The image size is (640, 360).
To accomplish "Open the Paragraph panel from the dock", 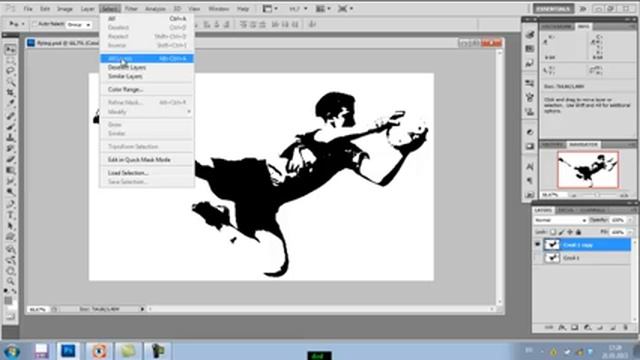I will (529, 180).
